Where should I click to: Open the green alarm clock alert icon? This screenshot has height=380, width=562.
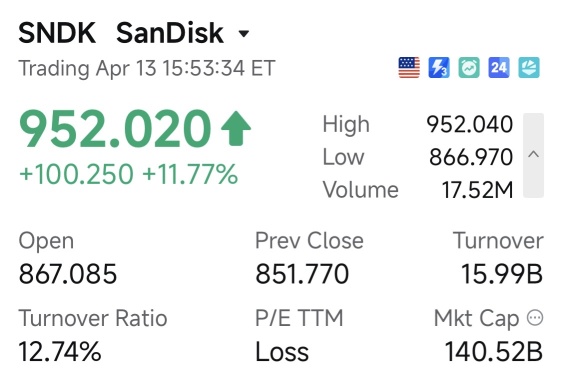(x=469, y=67)
